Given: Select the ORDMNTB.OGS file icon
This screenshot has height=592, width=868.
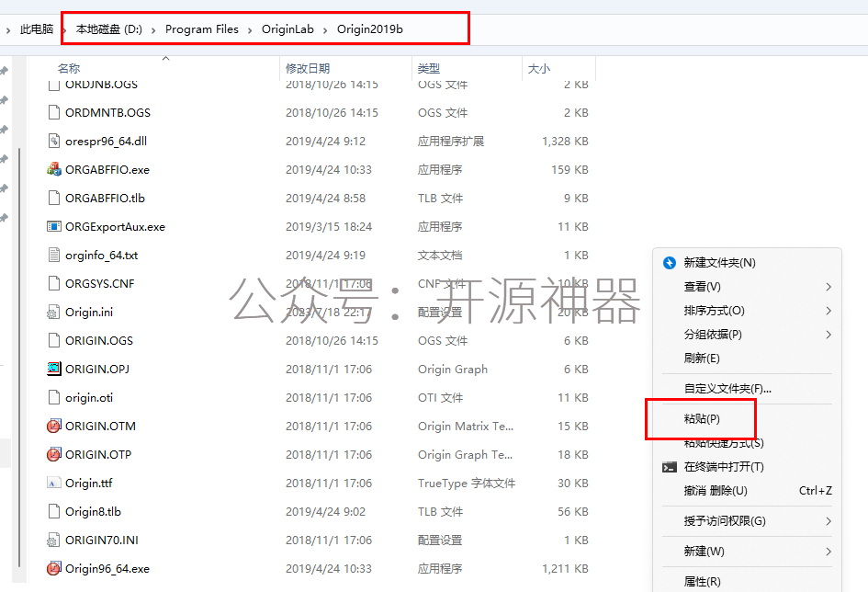Looking at the screenshot, I should coord(53,112).
